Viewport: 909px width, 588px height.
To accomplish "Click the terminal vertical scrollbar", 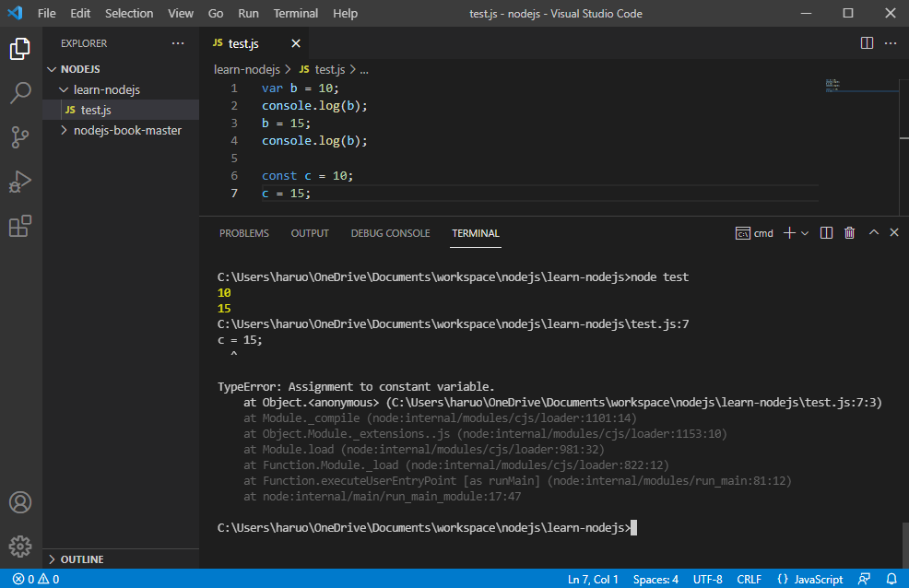I will click(x=905, y=545).
